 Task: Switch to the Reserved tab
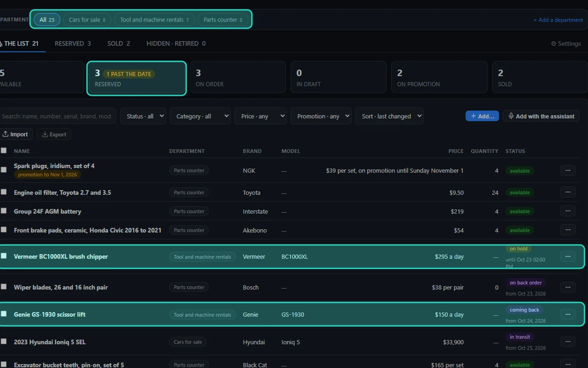(73, 43)
